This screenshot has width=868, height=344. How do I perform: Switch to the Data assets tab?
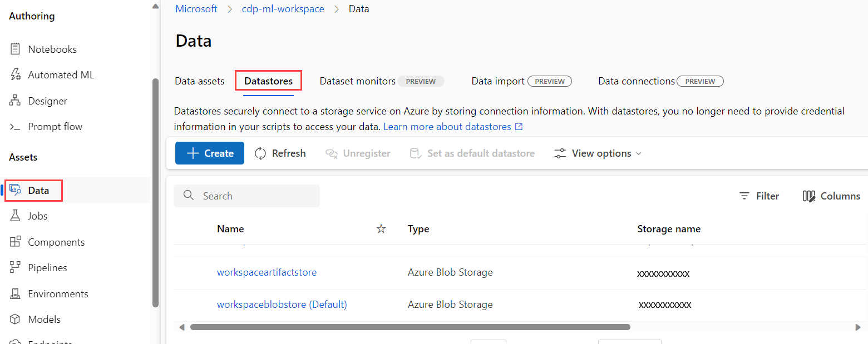tap(199, 81)
